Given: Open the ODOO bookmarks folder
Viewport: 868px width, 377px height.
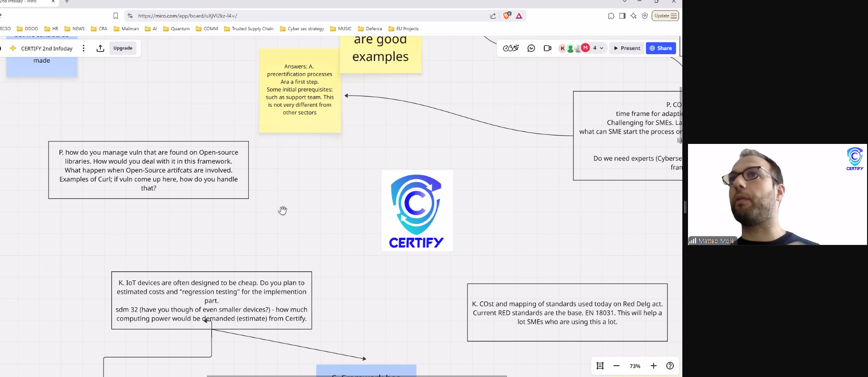Looking at the screenshot, I should (27, 29).
